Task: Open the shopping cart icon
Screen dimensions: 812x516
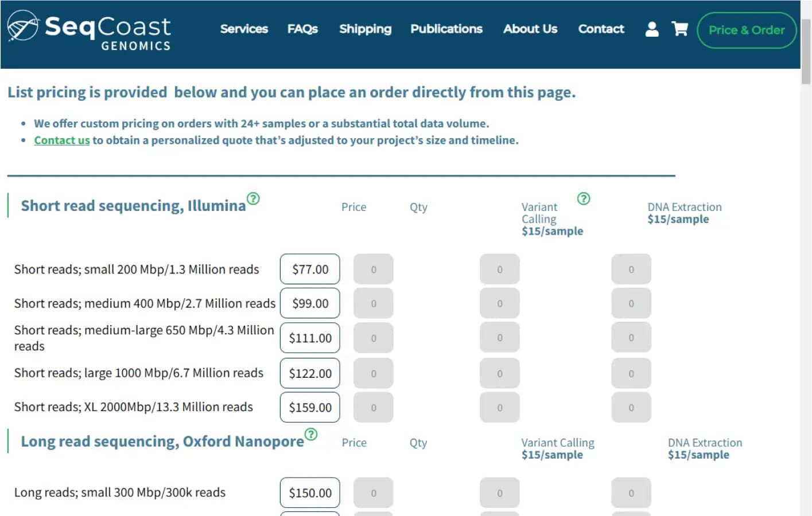Action: 679,29
